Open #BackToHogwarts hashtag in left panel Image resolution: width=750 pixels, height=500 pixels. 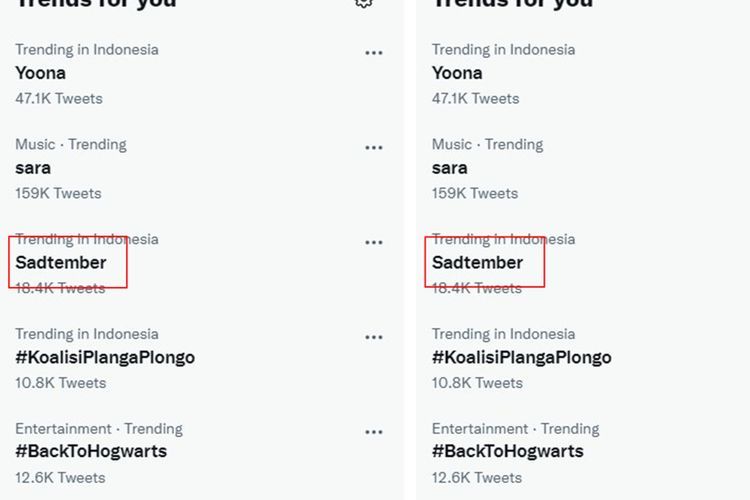click(x=91, y=451)
